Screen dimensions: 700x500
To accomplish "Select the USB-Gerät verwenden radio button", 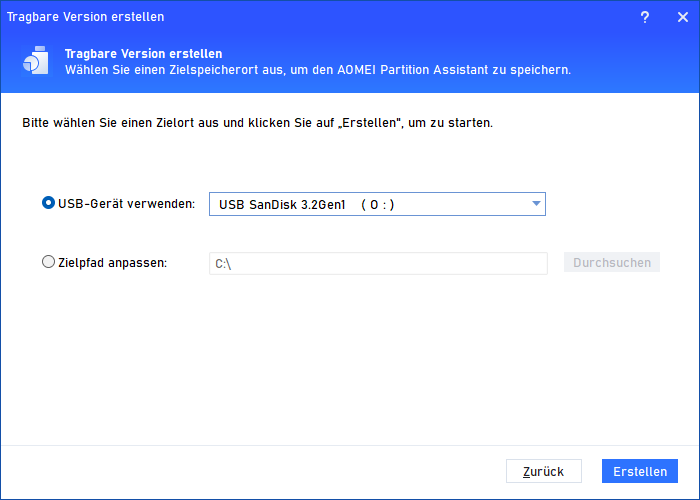I will (x=48, y=203).
